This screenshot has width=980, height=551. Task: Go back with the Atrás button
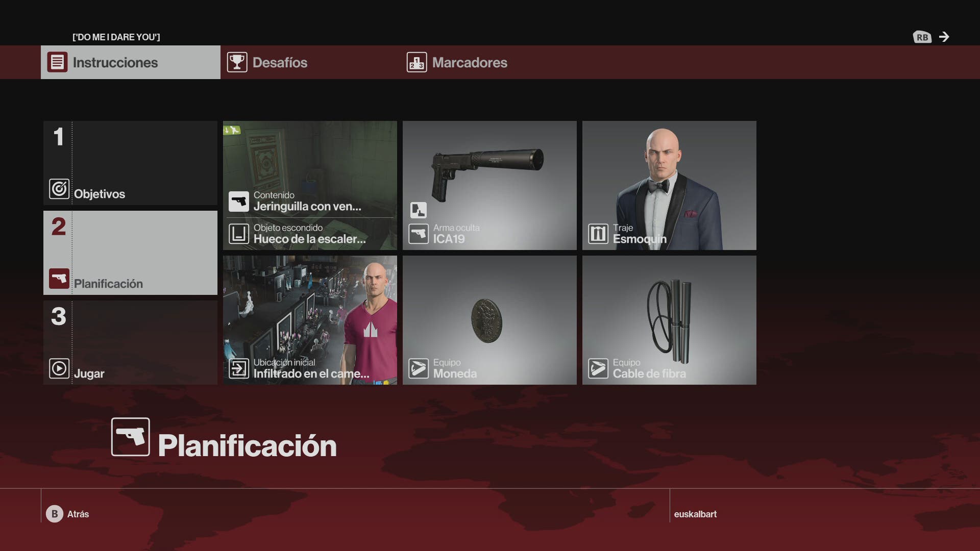pyautogui.click(x=67, y=514)
